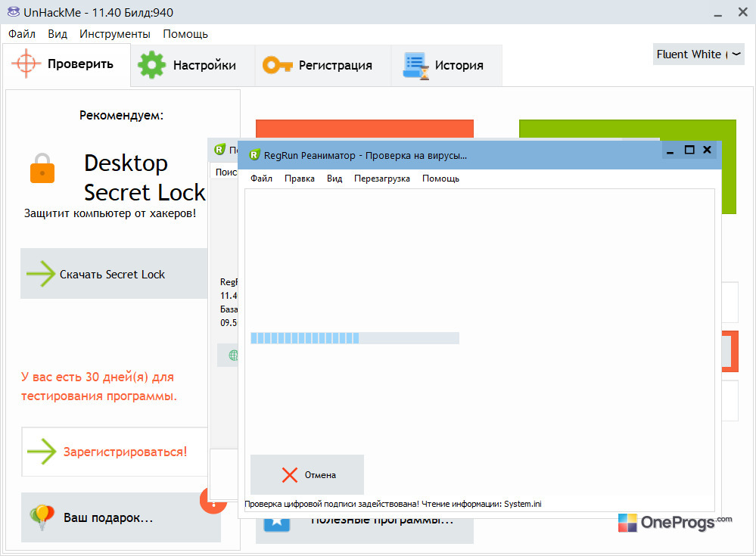Click the orange key Регистрация icon
The width and height of the screenshot is (756, 556).
277,64
